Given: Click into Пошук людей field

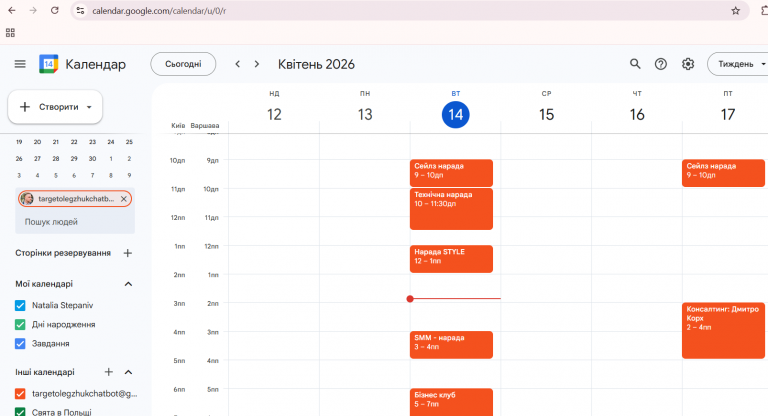Looking at the screenshot, I should (75, 222).
